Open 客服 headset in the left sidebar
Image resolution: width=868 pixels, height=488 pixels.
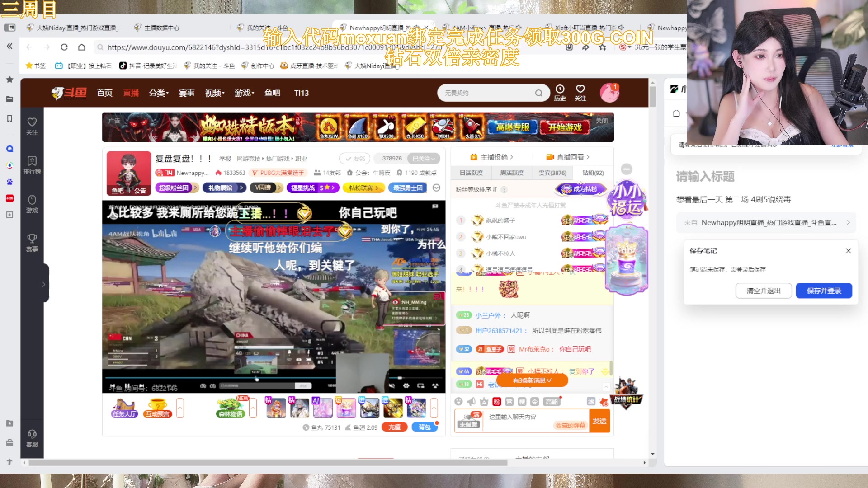(32, 439)
